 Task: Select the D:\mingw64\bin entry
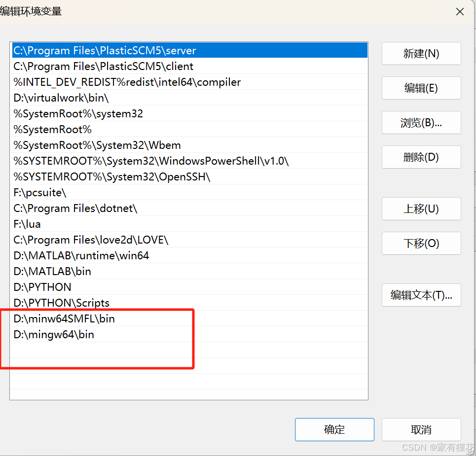(189, 334)
